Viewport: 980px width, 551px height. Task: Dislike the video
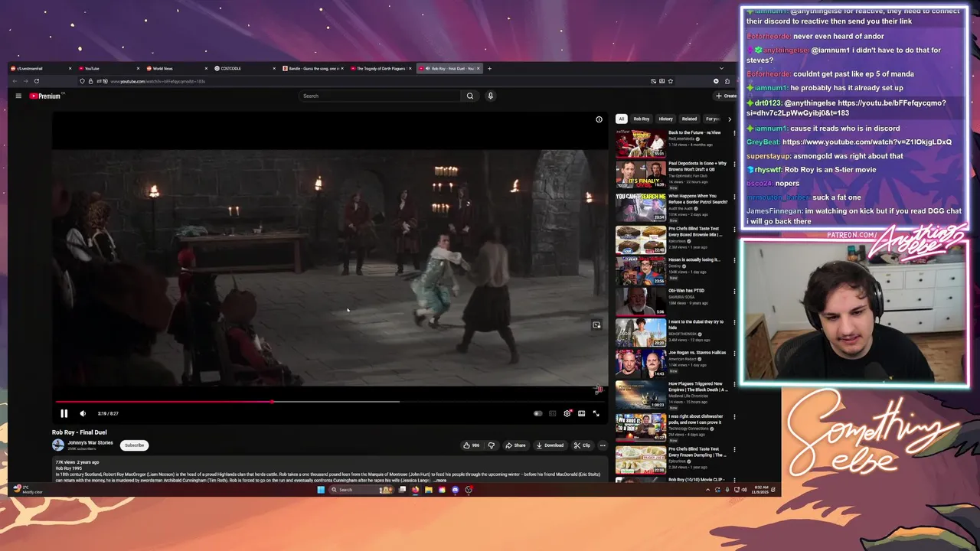pos(492,445)
